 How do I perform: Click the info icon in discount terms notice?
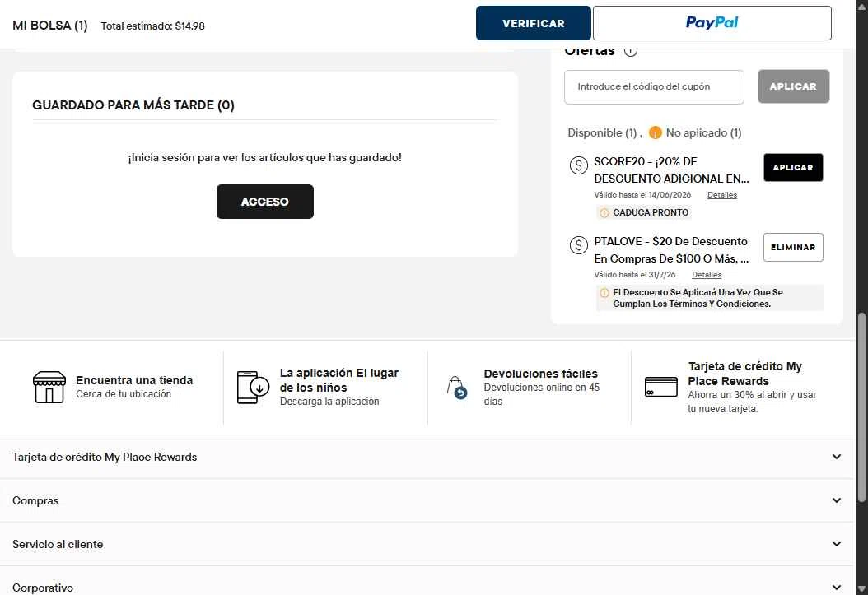click(604, 292)
